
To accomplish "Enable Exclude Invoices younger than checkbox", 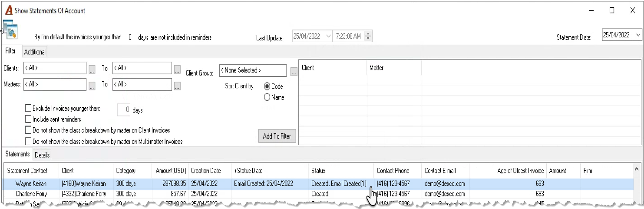I will click(x=28, y=109).
